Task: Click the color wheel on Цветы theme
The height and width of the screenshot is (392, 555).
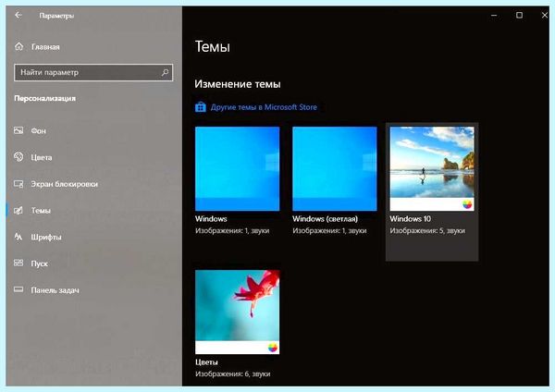Action: click(x=273, y=348)
